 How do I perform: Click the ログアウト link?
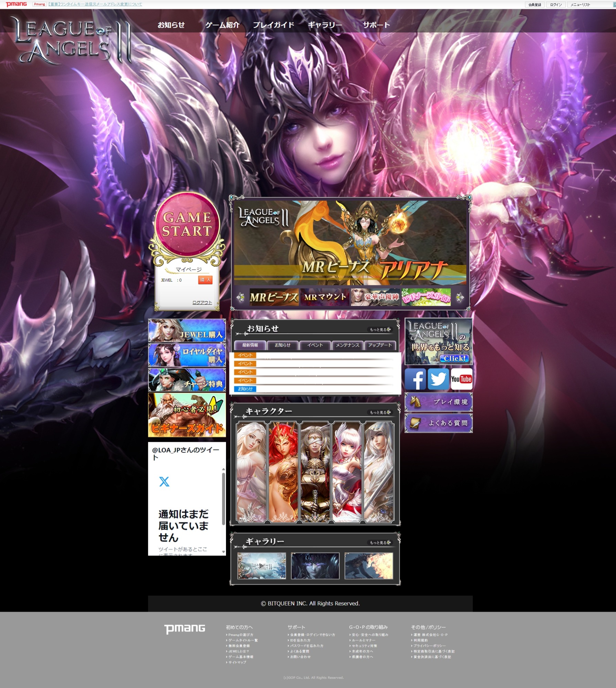(202, 302)
